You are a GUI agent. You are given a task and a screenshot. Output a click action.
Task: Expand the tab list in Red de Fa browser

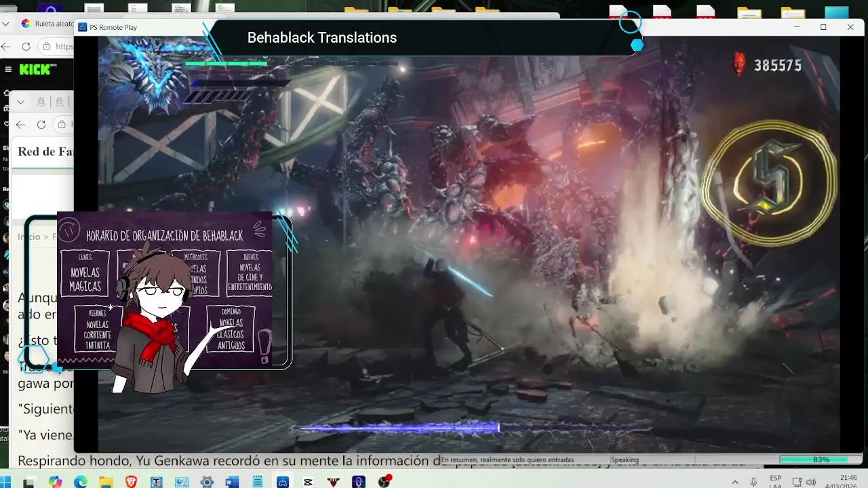point(21,102)
